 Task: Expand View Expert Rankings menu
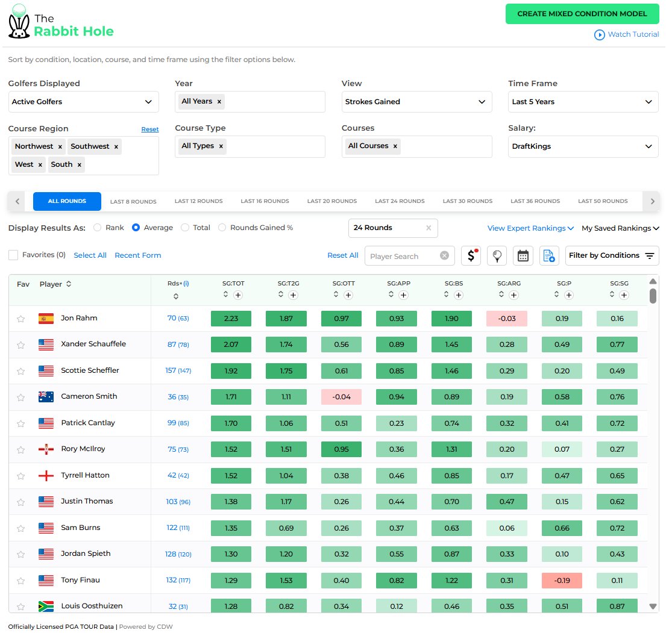coord(530,228)
